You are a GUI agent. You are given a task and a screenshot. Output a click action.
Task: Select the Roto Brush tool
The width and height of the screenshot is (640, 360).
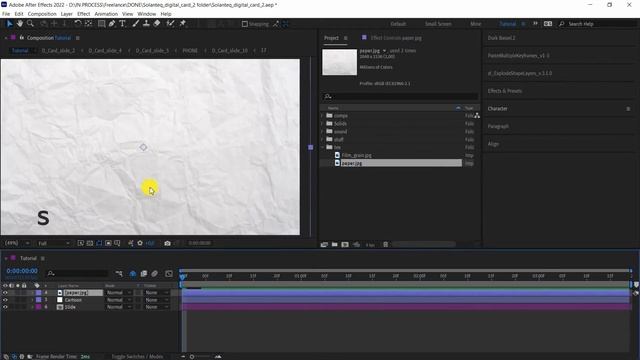(x=170, y=24)
